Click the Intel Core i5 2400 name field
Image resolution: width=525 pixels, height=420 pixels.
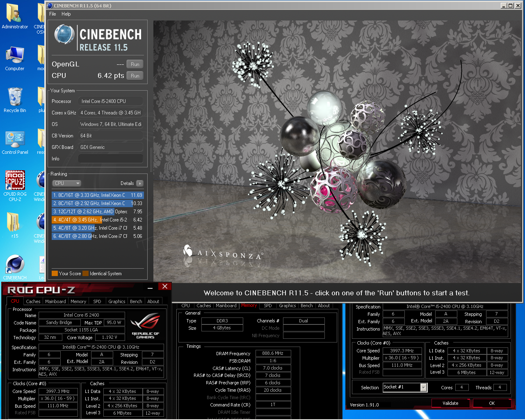click(x=81, y=315)
